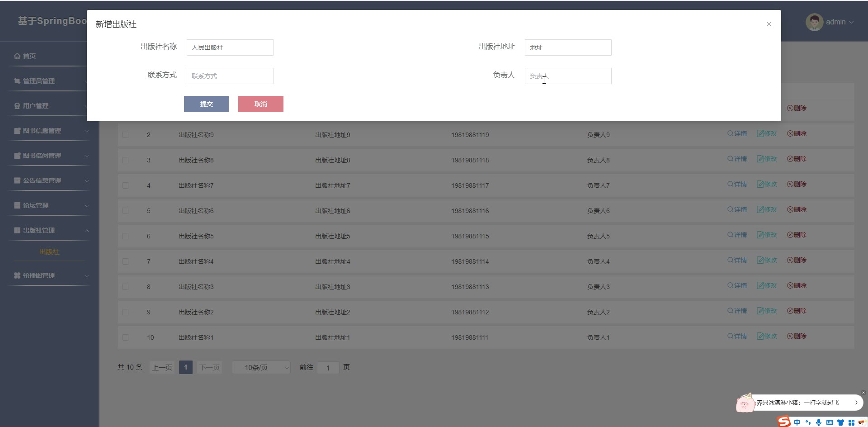Click the 前往 page number input
This screenshot has width=868, height=427.
click(x=328, y=368)
